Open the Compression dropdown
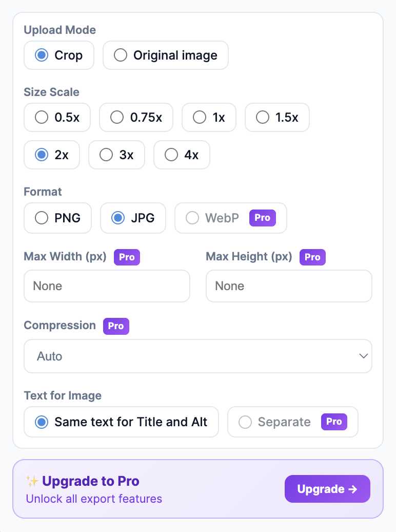This screenshot has height=532, width=396. tap(198, 356)
